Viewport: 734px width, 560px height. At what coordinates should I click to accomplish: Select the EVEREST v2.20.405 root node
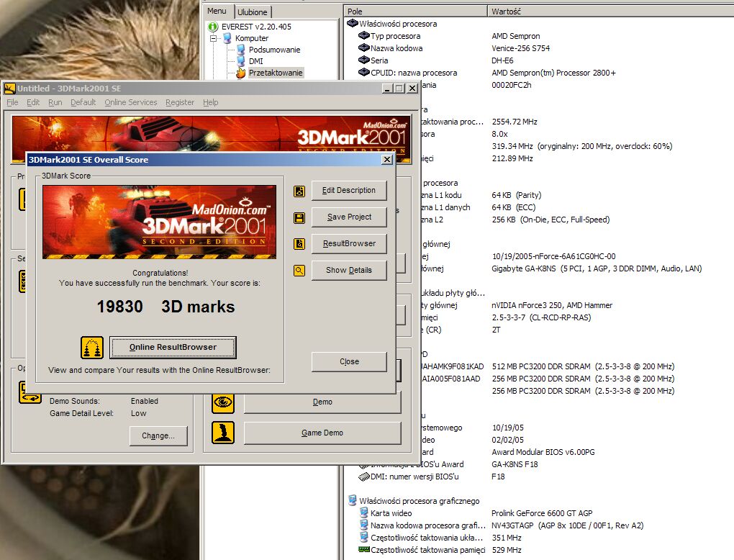click(x=256, y=27)
